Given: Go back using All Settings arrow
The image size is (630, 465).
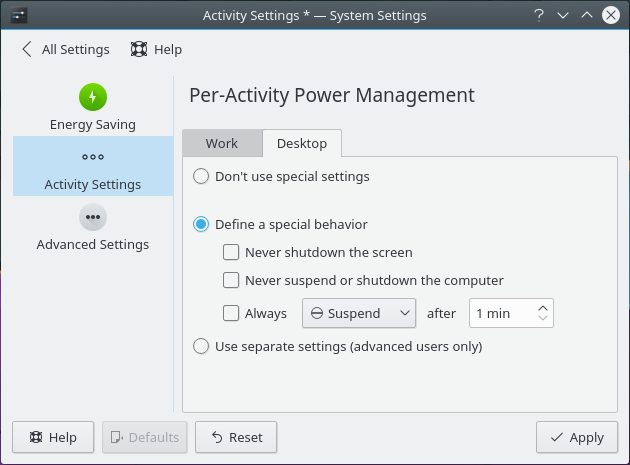Looking at the screenshot, I should (26, 49).
